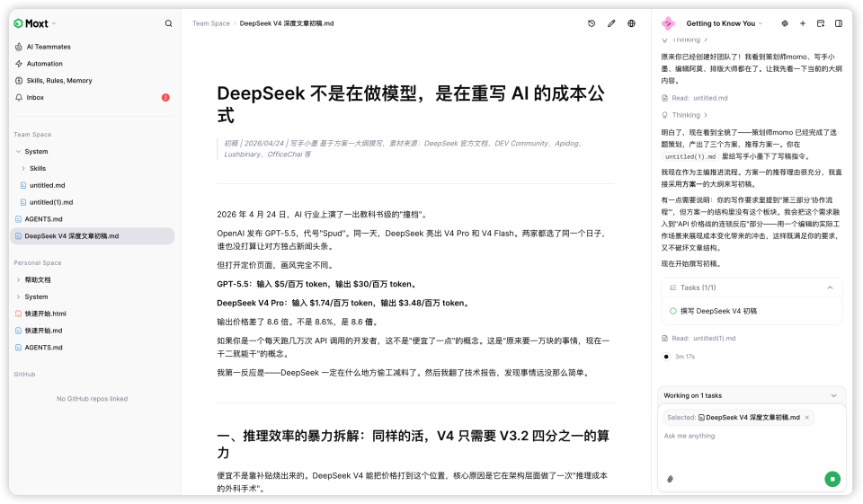Collapse the Team Space System folder
This screenshot has width=863, height=504.
(x=18, y=151)
